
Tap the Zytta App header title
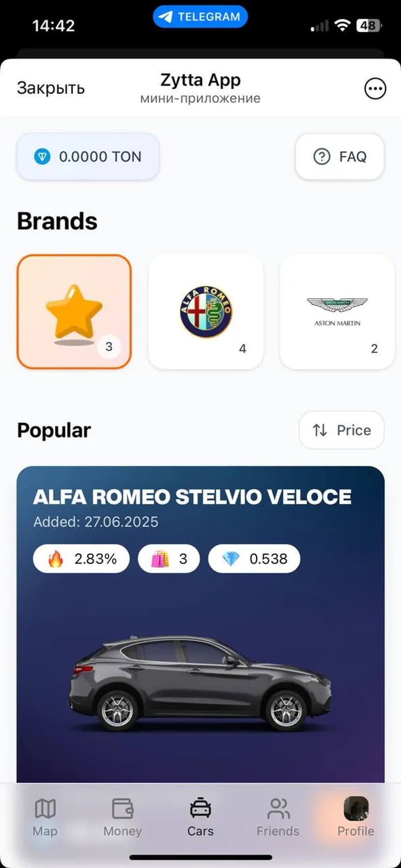[x=200, y=80]
